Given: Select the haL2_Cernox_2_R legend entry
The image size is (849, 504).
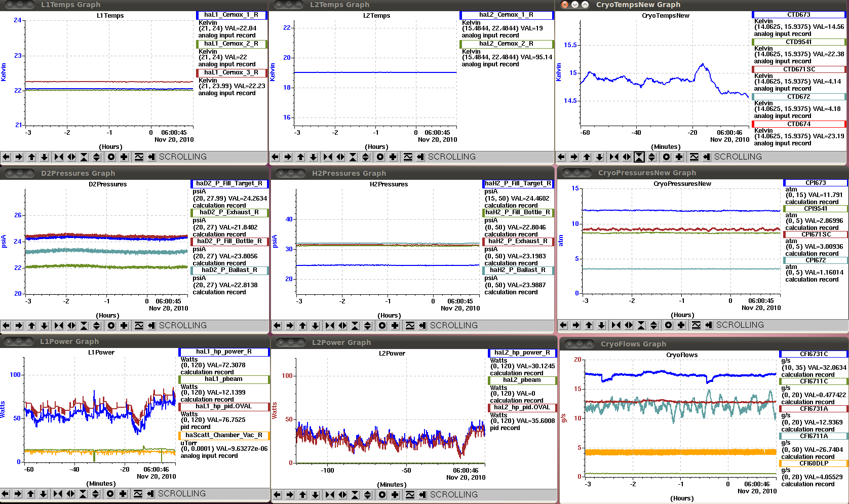Looking at the screenshot, I should pos(507,44).
